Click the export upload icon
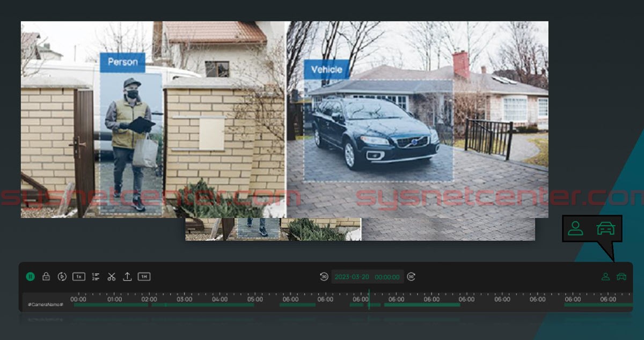Screen dimensions: 644x340 (127, 277)
